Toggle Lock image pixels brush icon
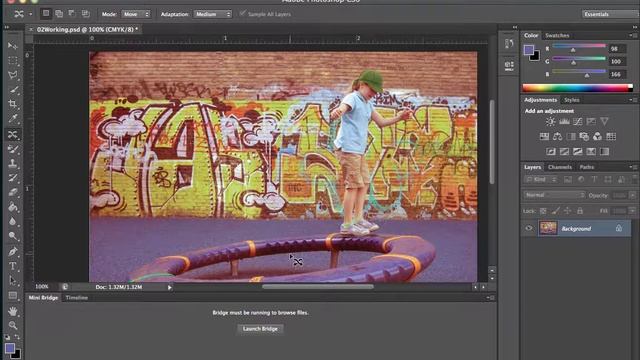 tap(556, 211)
